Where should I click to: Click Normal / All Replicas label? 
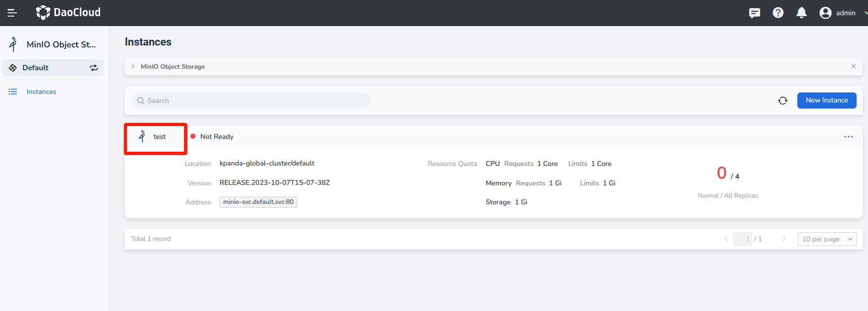click(x=728, y=195)
